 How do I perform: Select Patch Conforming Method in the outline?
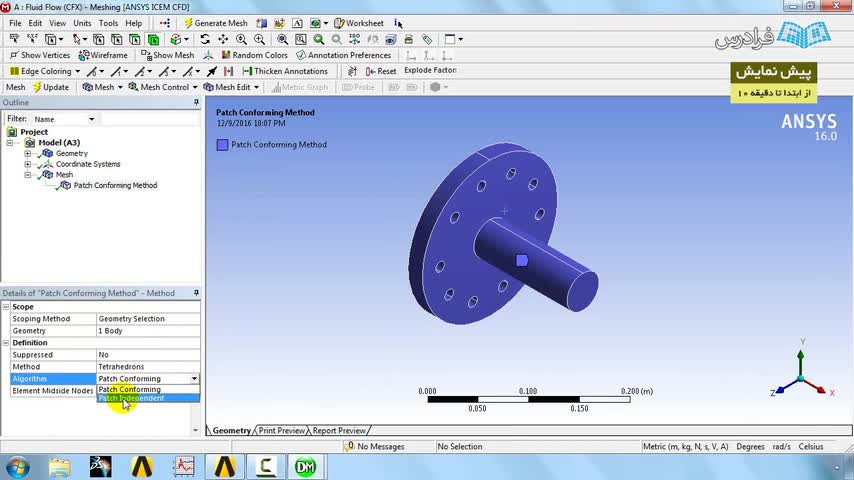pyautogui.click(x=115, y=185)
